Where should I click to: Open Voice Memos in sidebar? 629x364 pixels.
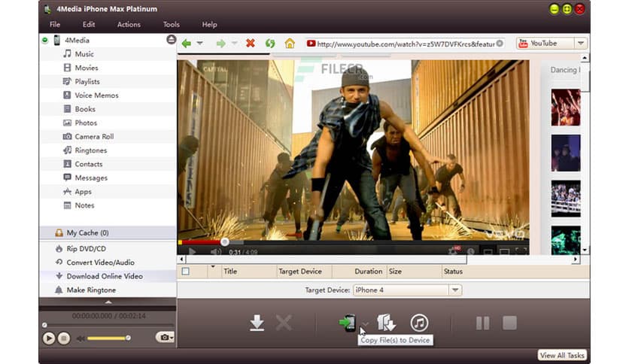[x=96, y=95]
